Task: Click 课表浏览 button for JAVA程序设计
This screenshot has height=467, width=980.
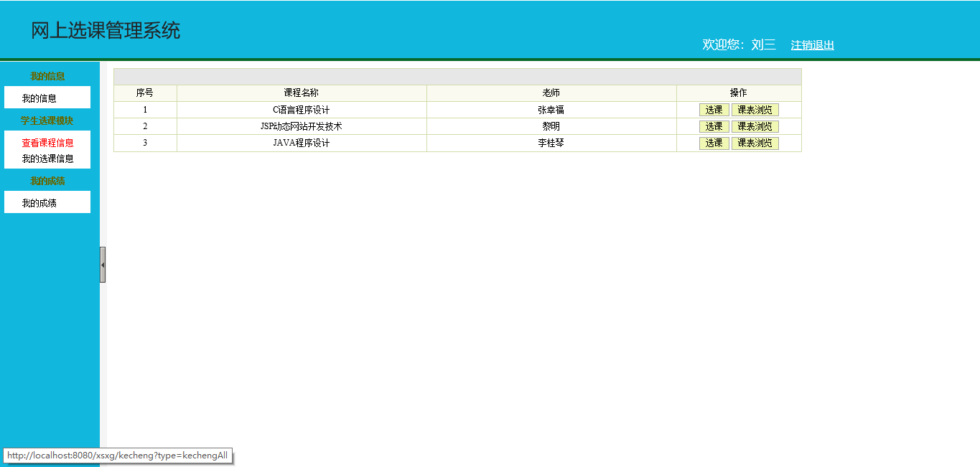Action: 755,143
